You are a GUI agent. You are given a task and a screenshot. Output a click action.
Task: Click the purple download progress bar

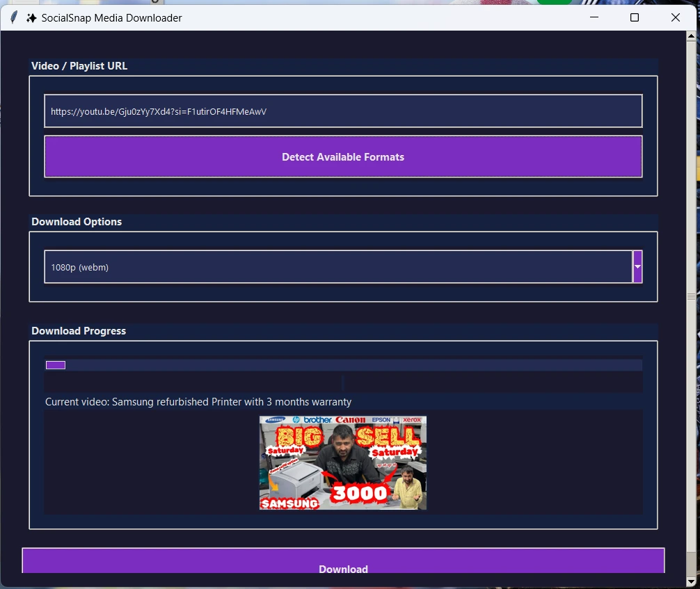click(343, 365)
